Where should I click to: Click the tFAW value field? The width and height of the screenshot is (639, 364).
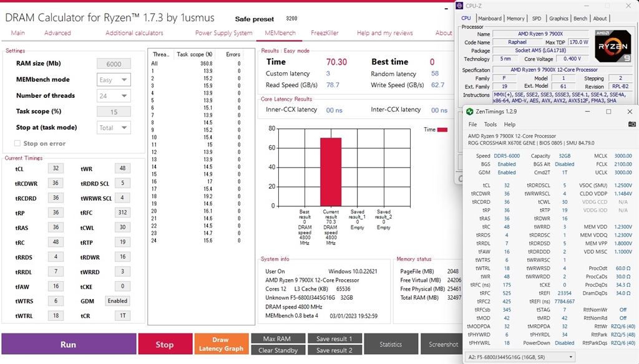pos(56,286)
